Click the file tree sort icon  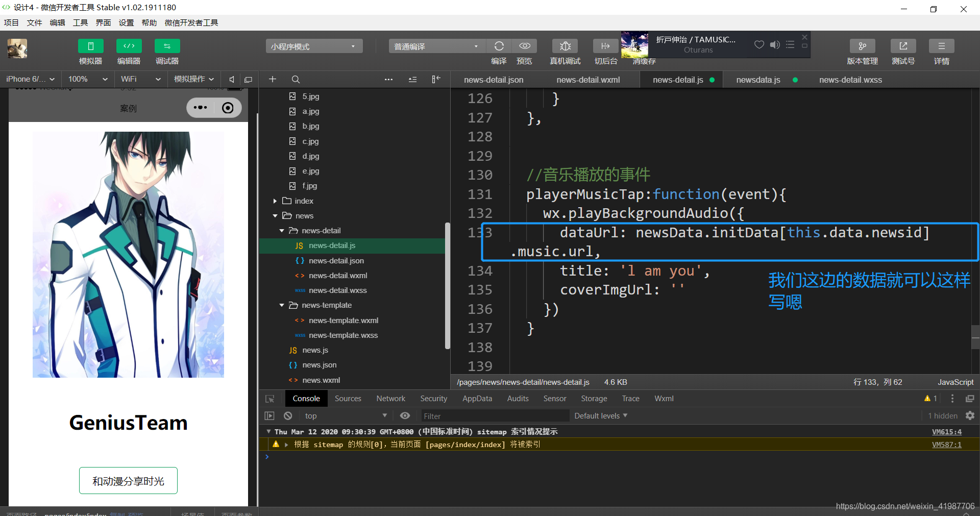tap(412, 79)
